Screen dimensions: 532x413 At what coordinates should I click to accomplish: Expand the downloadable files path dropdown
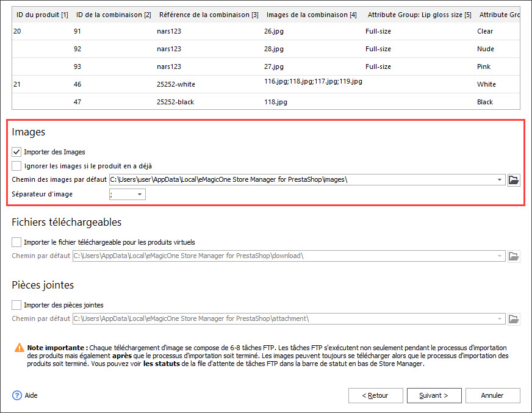(x=500, y=256)
